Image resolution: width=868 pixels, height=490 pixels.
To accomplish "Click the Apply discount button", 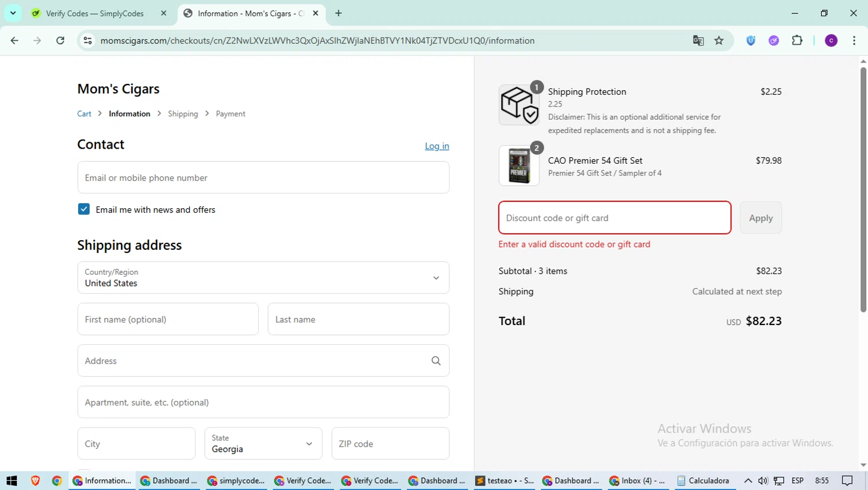I will (x=761, y=218).
